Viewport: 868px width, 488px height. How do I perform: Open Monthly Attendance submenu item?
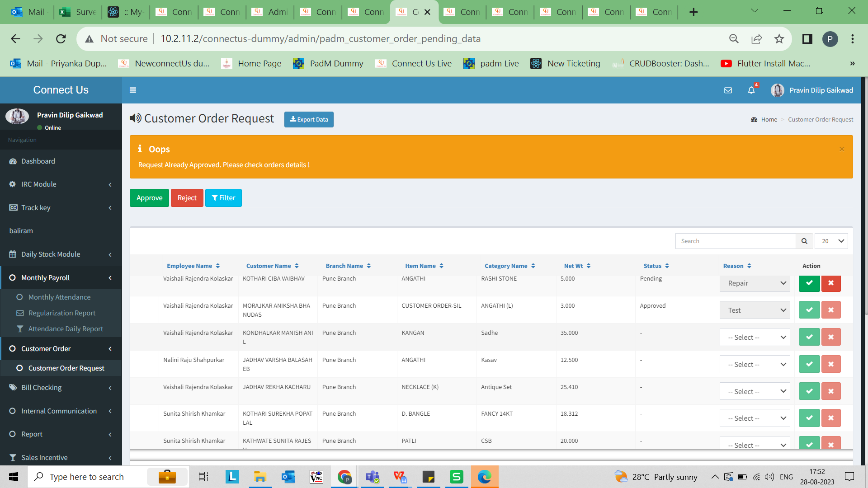click(x=59, y=297)
